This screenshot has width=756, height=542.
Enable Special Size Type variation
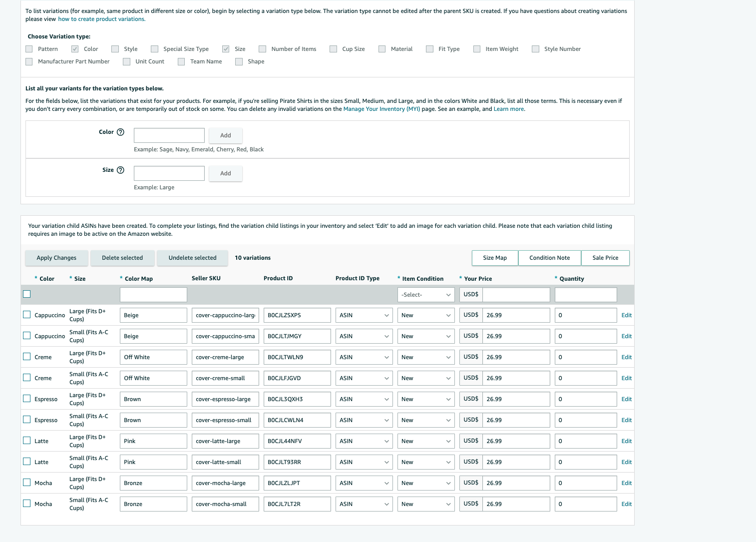click(x=155, y=49)
